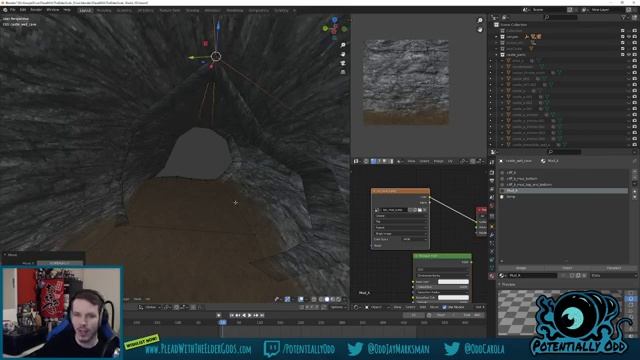Open image file icon in Image Texture node

click(x=420, y=210)
